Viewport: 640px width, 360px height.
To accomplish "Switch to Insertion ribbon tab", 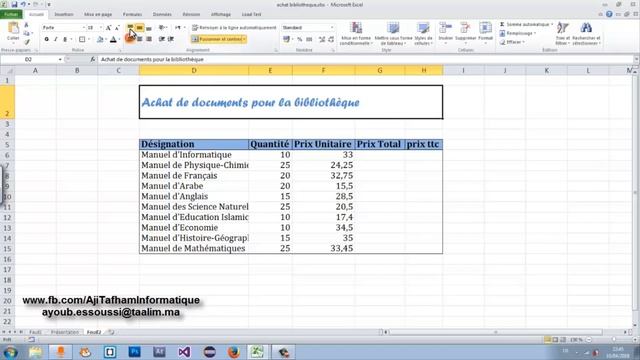I will (64, 14).
